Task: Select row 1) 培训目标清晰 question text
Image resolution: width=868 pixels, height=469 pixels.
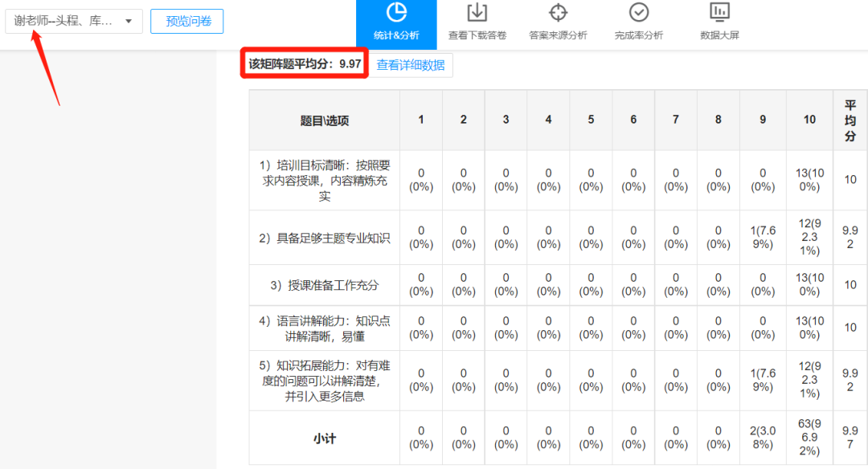Action: click(325, 181)
